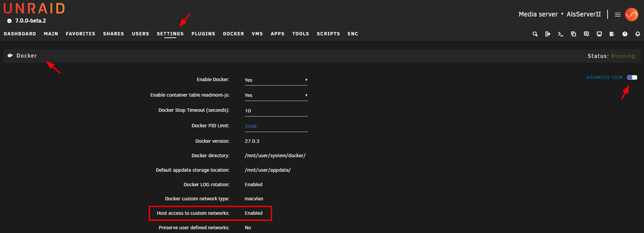Open the ENC tab
The width and height of the screenshot is (644, 233).
pos(353,34)
